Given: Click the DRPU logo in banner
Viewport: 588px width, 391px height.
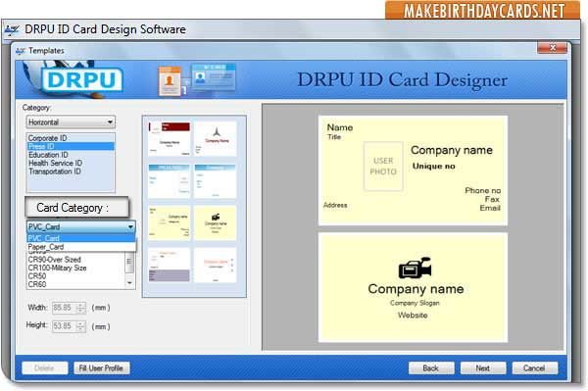Looking at the screenshot, I should tap(82, 79).
